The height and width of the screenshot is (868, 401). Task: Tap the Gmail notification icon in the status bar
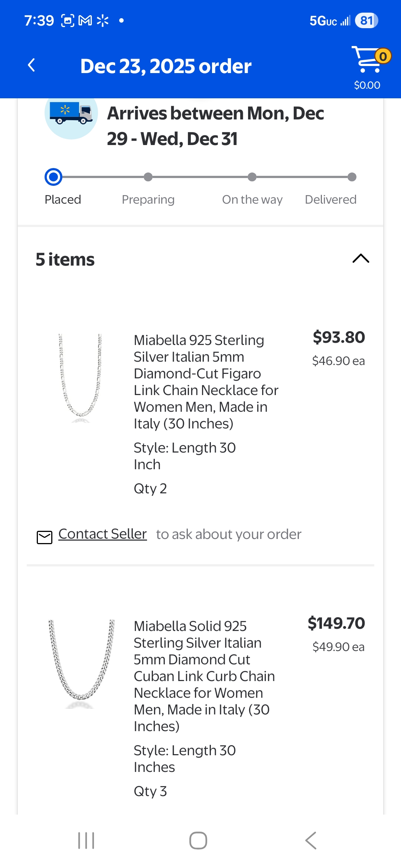tap(85, 21)
